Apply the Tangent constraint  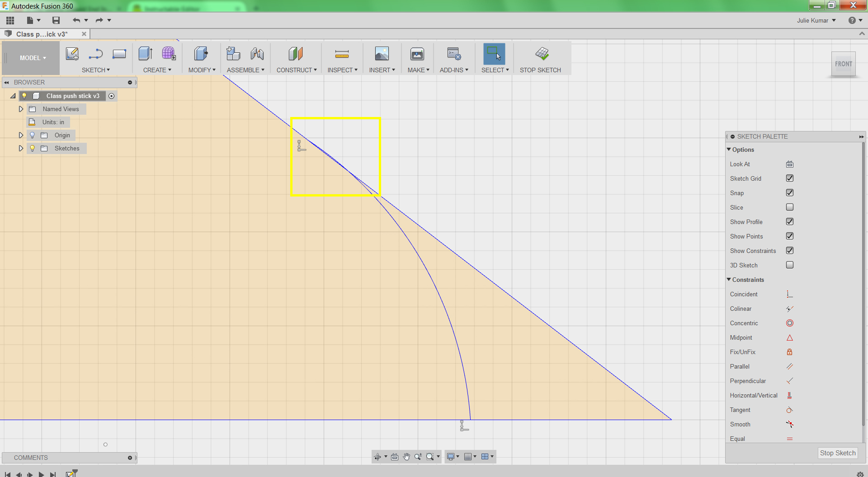[790, 410]
